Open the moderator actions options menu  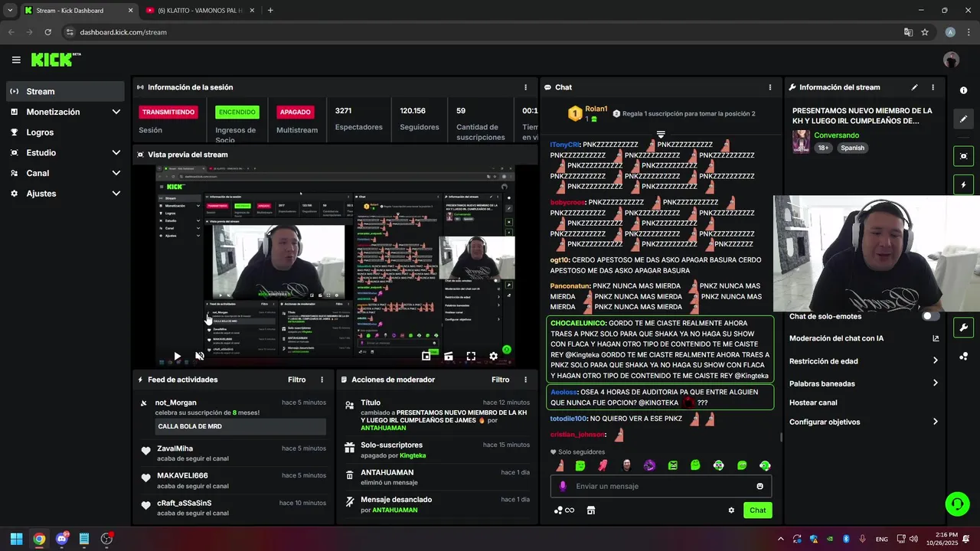point(525,380)
